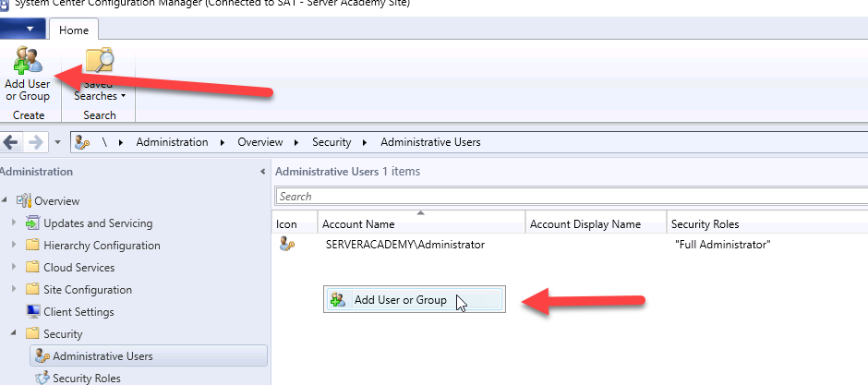Expand the Cloud Services folder
This screenshot has height=385, width=868.
pos(15,267)
